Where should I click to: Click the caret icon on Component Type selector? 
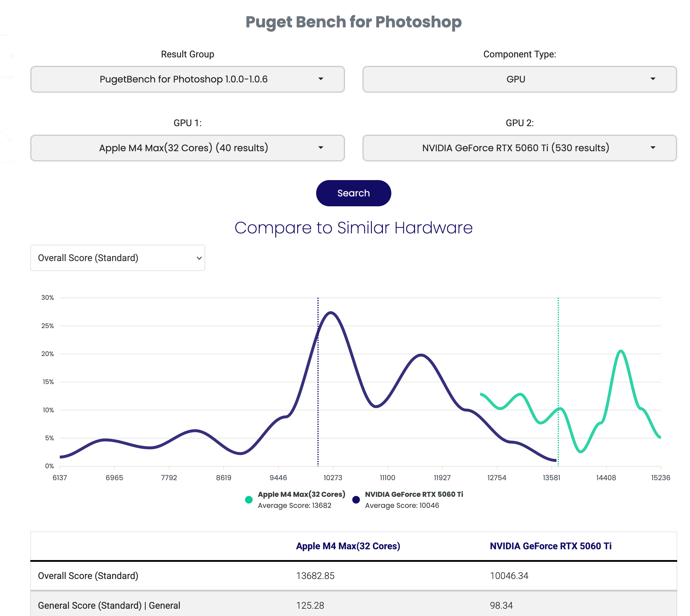(653, 79)
